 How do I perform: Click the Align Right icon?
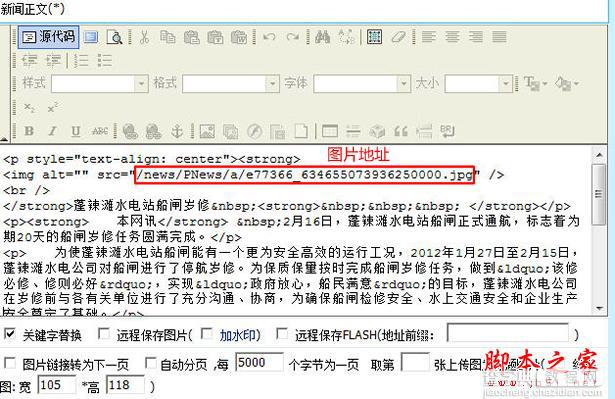[x=475, y=37]
